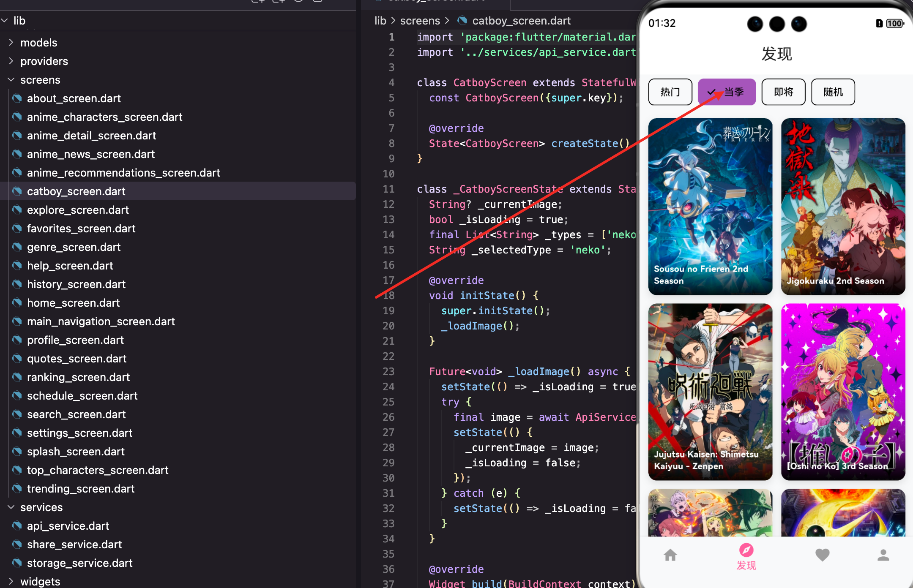
Task: Open anime_detail_screen.dart file
Action: 91,136
